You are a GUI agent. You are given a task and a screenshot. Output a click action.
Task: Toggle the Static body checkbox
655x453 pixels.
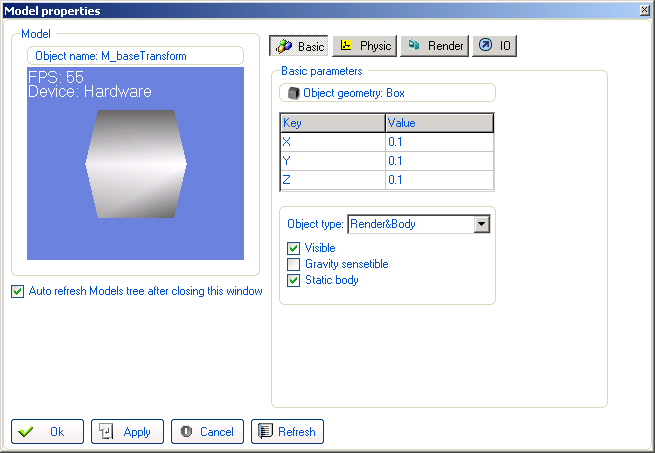point(294,280)
